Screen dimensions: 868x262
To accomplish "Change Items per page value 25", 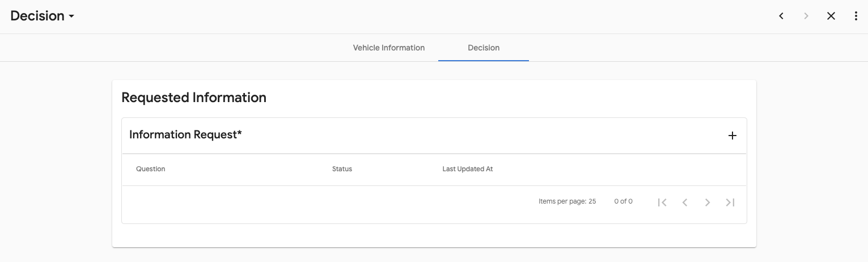I will (x=592, y=201).
